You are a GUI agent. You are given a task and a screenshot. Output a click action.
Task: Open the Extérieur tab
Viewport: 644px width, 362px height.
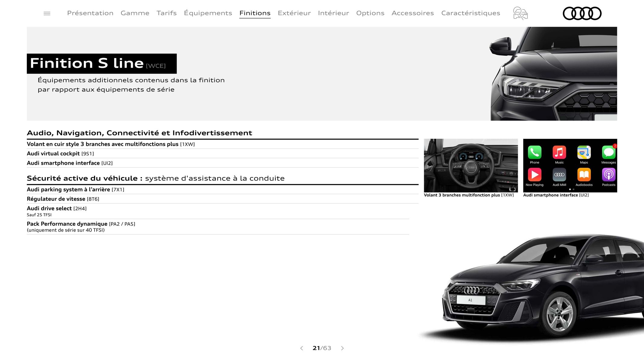click(294, 13)
